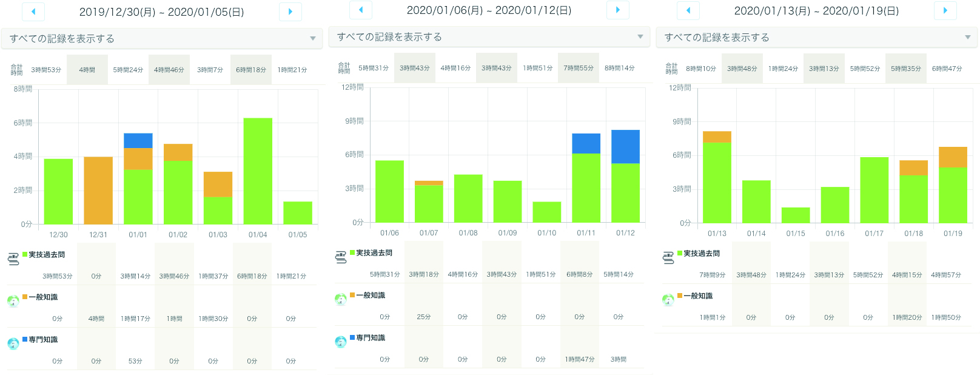Click total time 8時間10分 in header
Screen dimensions: 980x375
coord(701,69)
